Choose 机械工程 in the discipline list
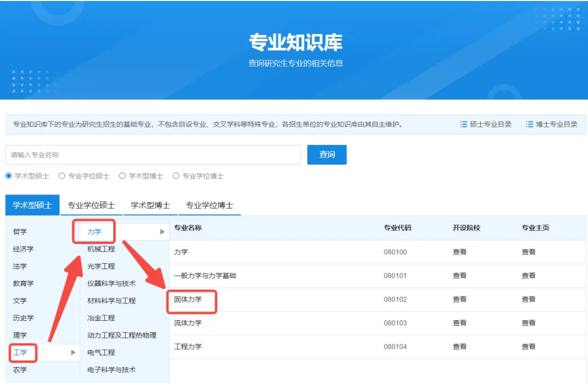This screenshot has height=383, width=588. tap(101, 249)
